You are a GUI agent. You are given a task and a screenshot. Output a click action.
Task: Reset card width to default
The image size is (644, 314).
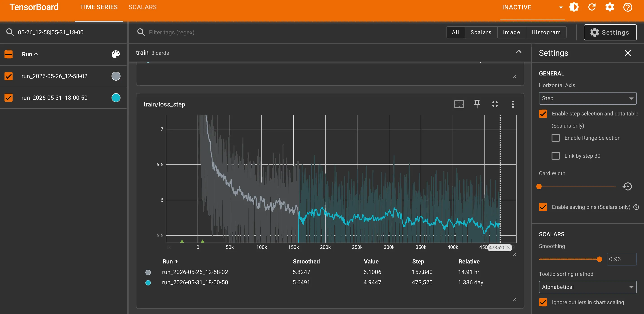pyautogui.click(x=627, y=186)
